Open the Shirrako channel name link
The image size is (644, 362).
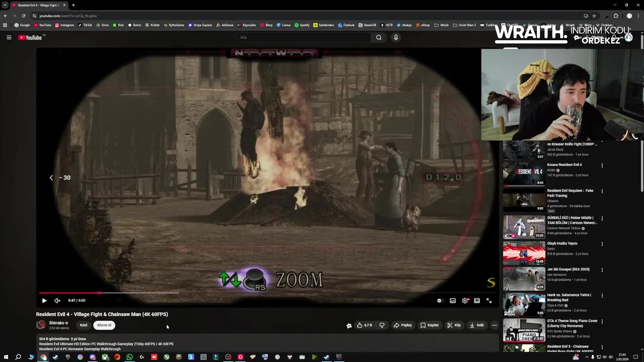56,323
